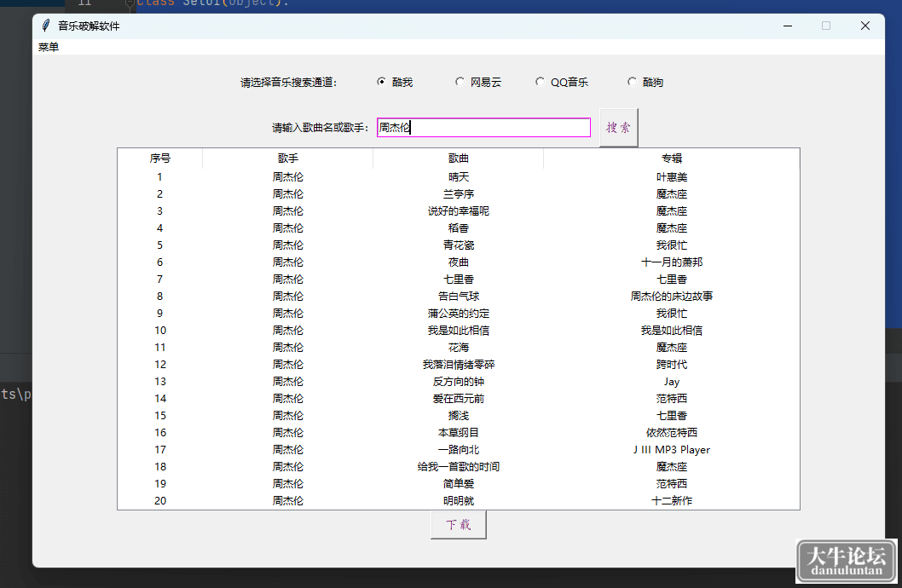902x588 pixels.
Task: Click the album 十一月的萧邦
Action: pos(671,262)
